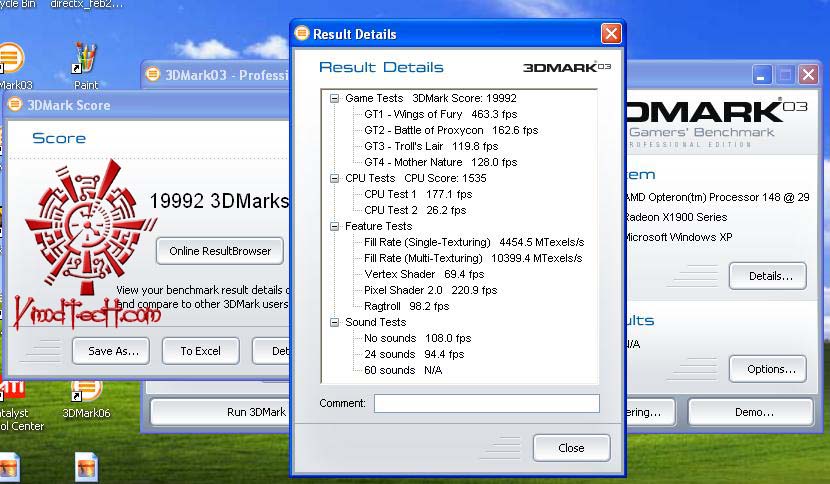
Task: Select Fill Rate (Single-Texturing) row
Action: [474, 242]
